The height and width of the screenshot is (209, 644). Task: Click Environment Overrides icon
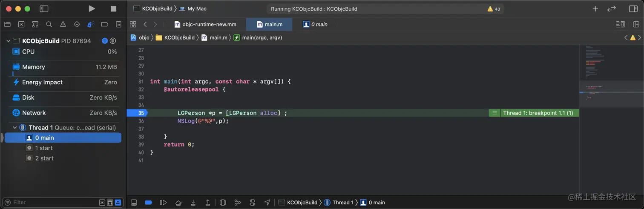point(253,203)
